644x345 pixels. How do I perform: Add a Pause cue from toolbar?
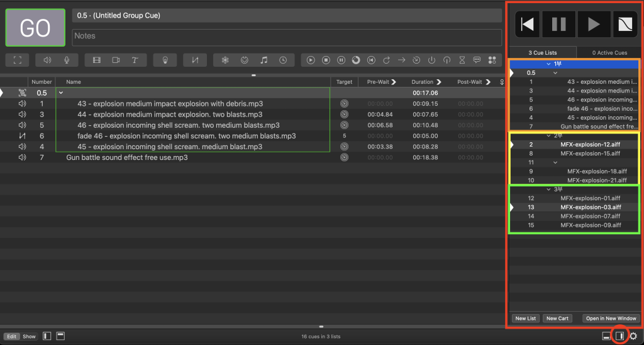click(x=341, y=60)
